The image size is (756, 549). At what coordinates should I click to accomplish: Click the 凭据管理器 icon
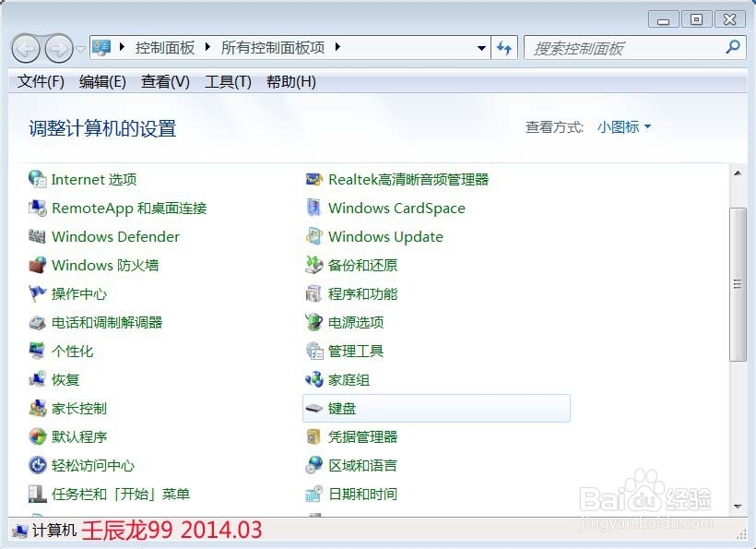click(x=313, y=436)
